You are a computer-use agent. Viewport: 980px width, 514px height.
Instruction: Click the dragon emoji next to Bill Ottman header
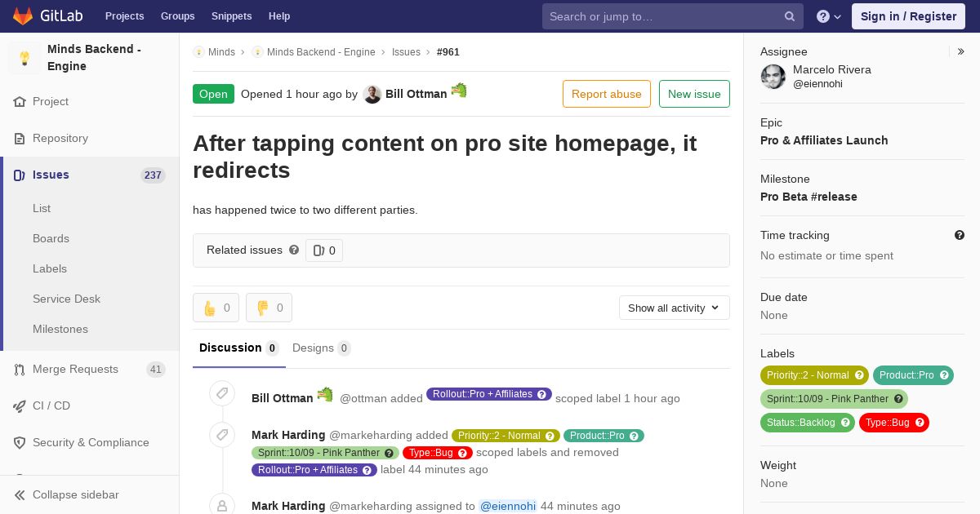click(x=459, y=91)
